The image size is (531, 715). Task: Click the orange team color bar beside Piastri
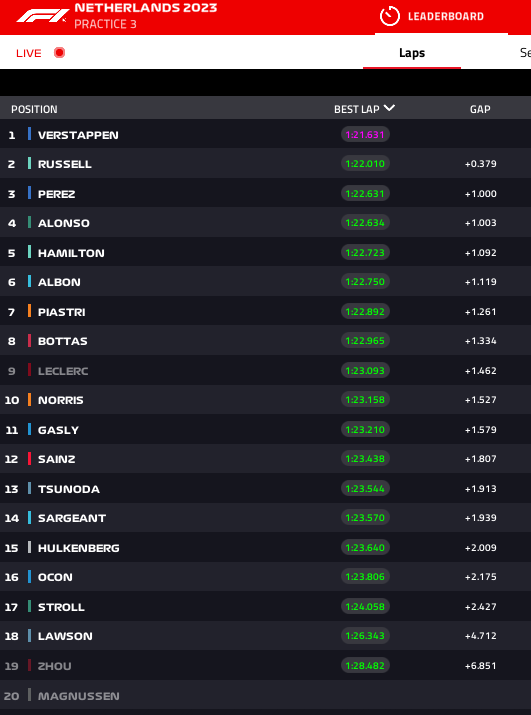(30, 311)
